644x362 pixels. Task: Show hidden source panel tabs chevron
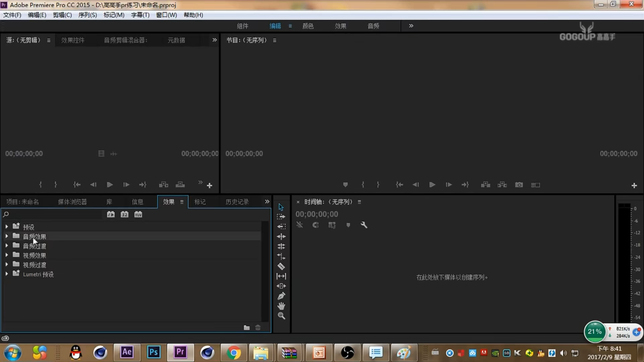tap(214, 40)
